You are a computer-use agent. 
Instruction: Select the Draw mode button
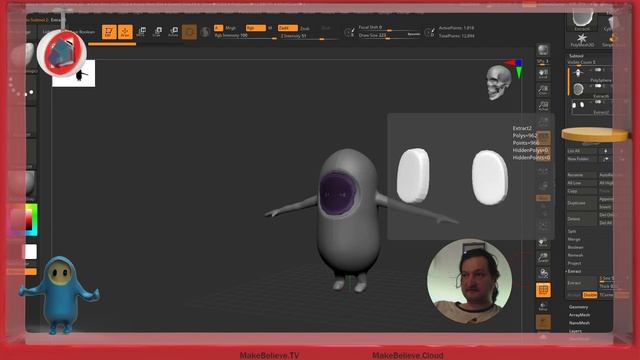click(125, 32)
